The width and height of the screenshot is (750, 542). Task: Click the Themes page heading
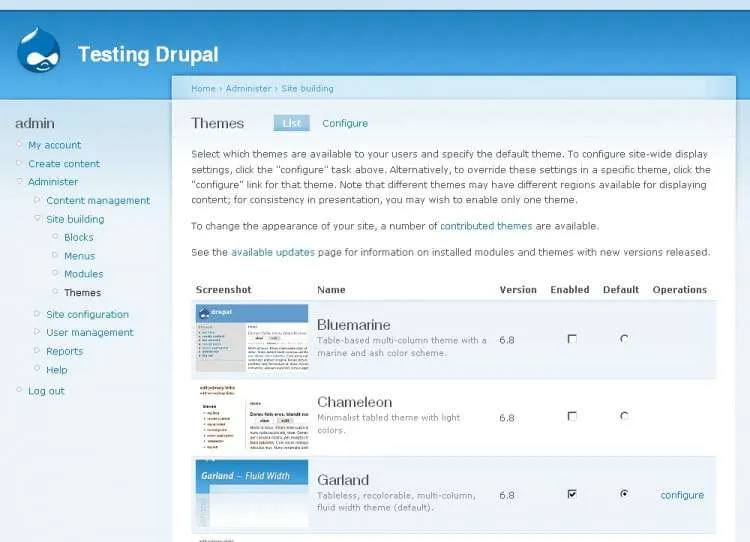click(218, 123)
